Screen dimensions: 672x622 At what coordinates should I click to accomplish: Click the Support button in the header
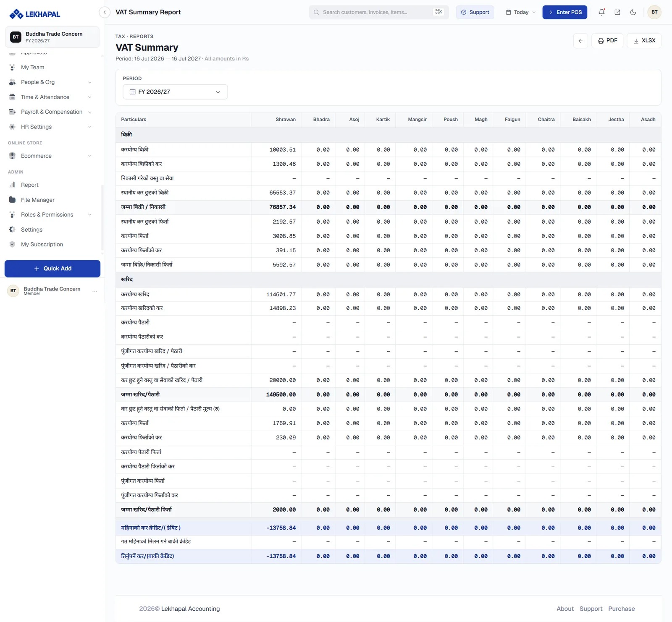coord(475,12)
